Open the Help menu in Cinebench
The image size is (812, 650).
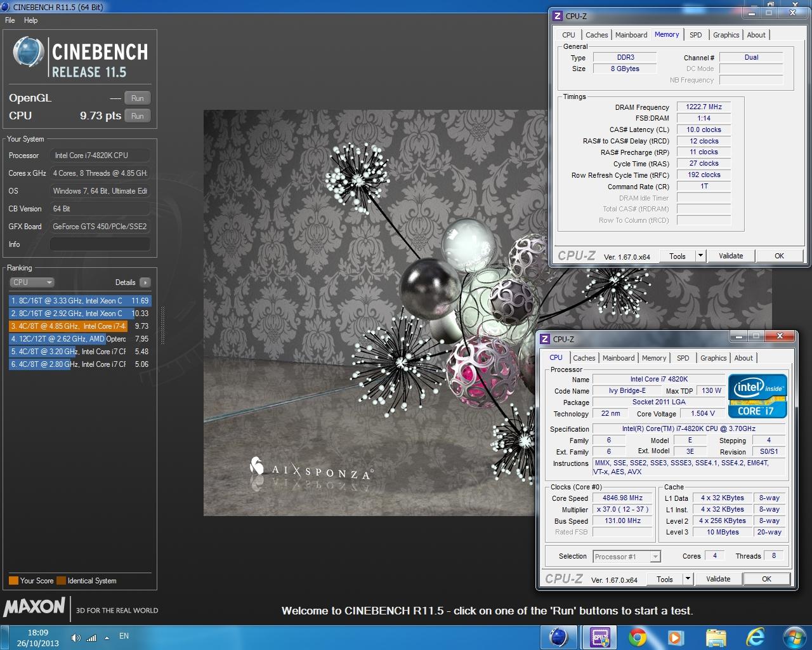click(x=31, y=20)
